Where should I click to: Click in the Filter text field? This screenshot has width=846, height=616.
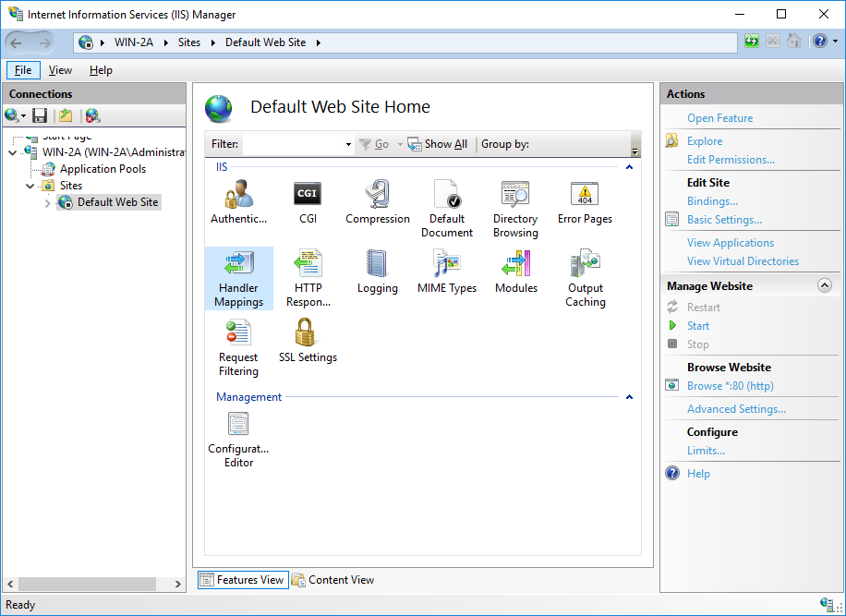(292, 144)
